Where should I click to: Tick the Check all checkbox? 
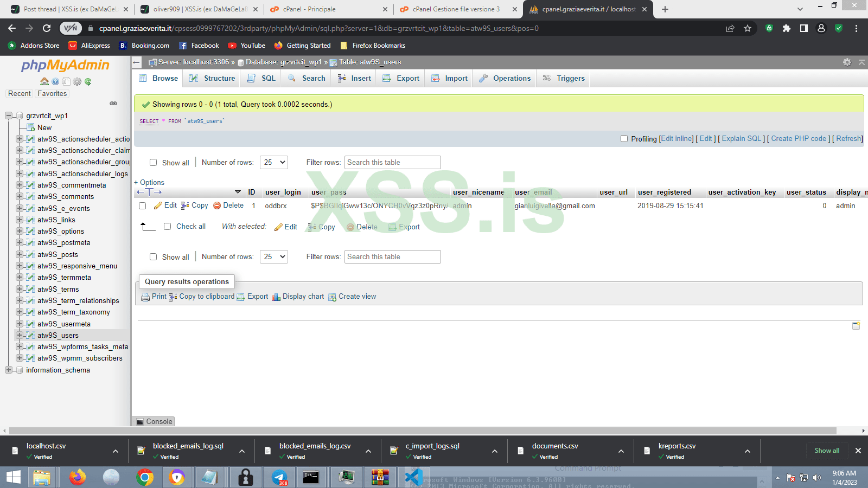click(167, 227)
